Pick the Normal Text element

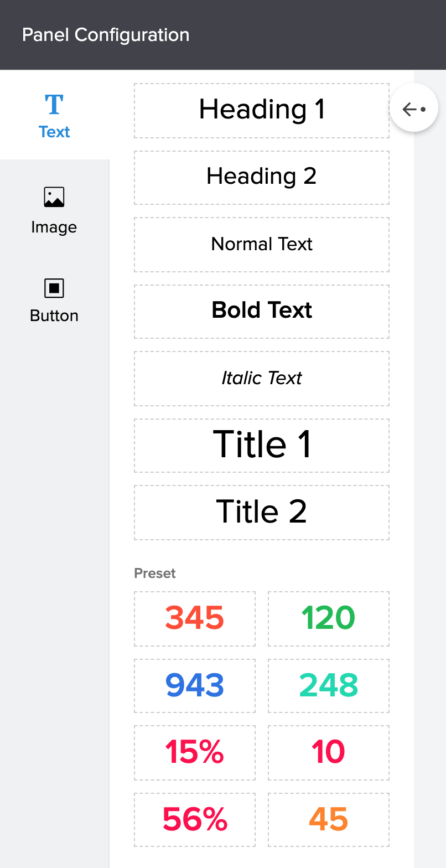tap(262, 244)
